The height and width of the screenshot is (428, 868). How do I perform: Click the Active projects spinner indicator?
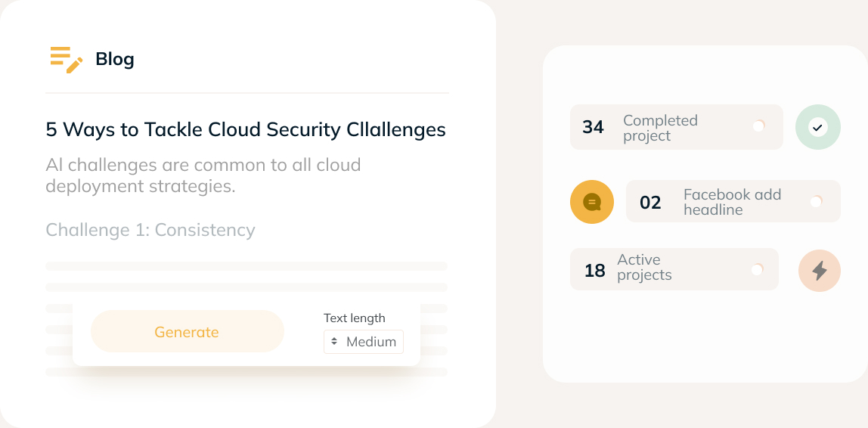click(x=757, y=269)
